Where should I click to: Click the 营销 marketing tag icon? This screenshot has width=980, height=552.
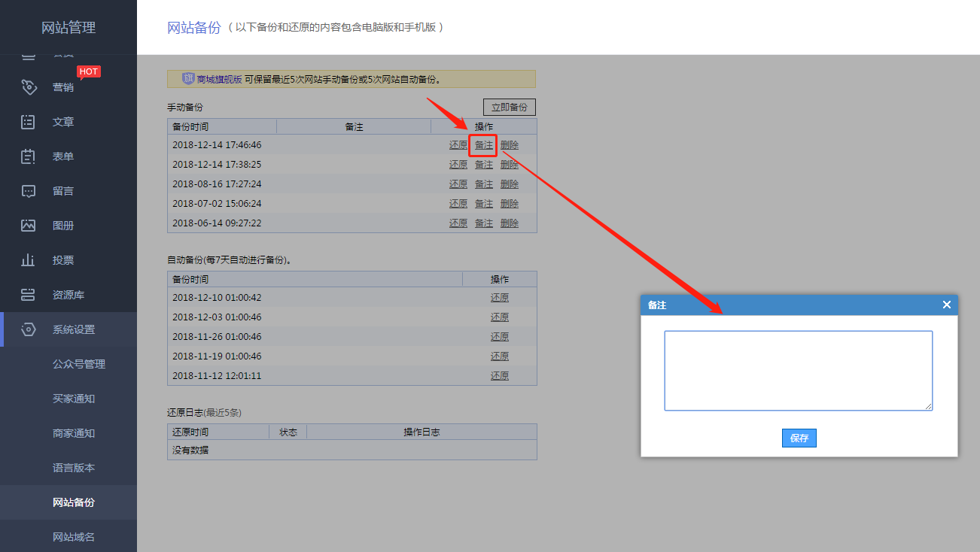tap(29, 87)
